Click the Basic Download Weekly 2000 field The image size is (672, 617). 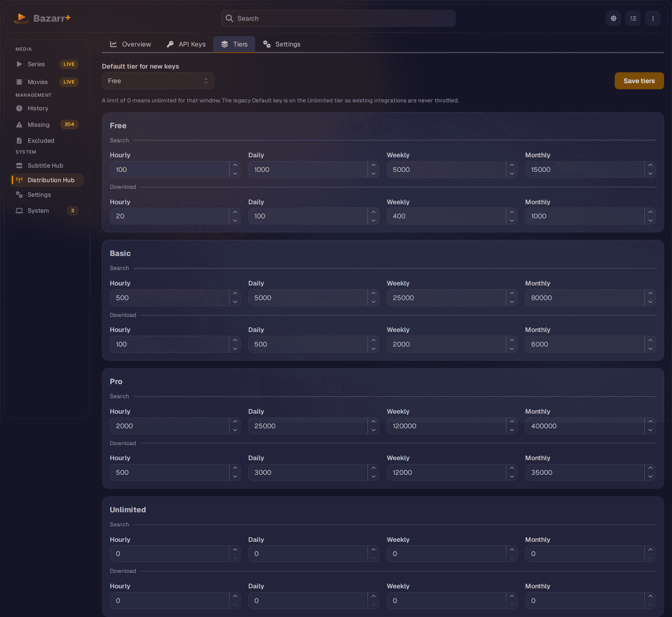[452, 344]
